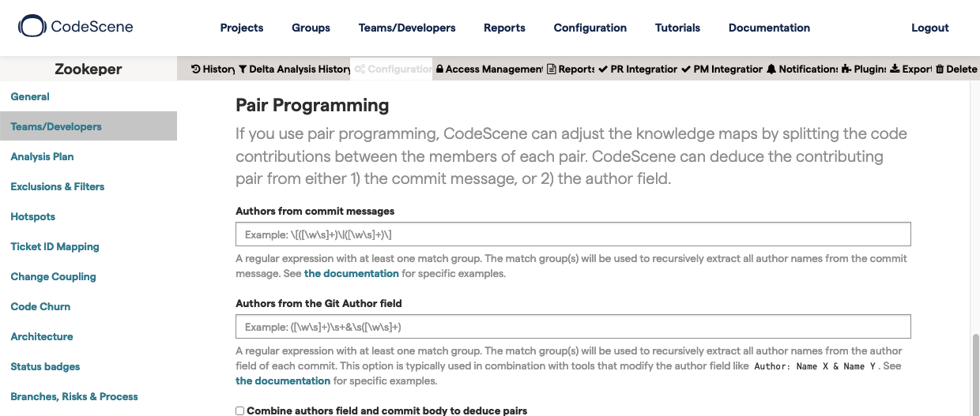The width and height of the screenshot is (980, 416).
Task: Click the Plugins puzzle icon
Action: pyautogui.click(x=846, y=69)
